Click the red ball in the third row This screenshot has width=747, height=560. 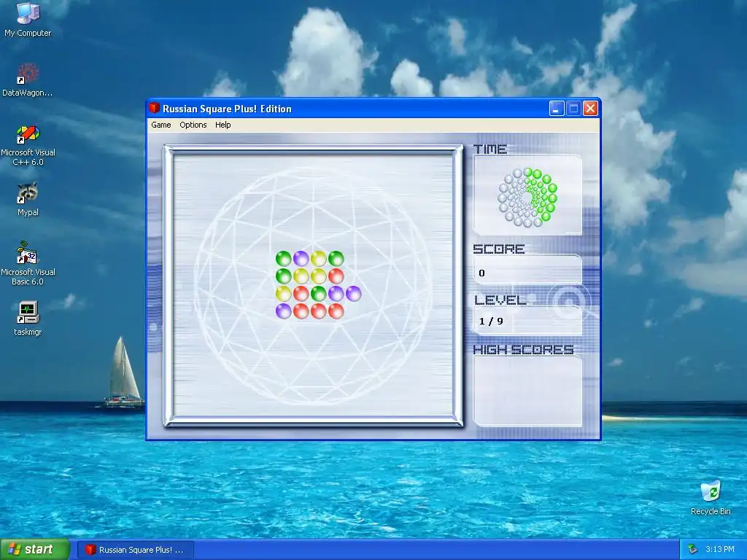point(301,294)
